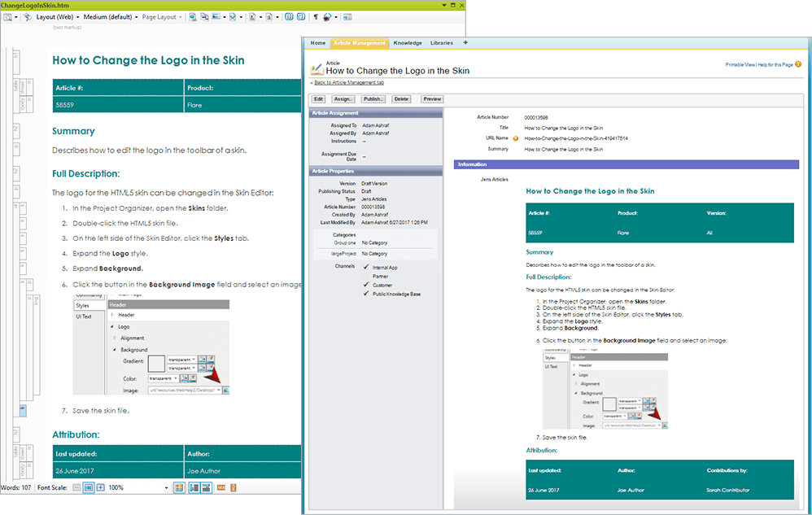
Task: Toggle the first of the two boxed icons after 100%
Action: tap(194, 487)
